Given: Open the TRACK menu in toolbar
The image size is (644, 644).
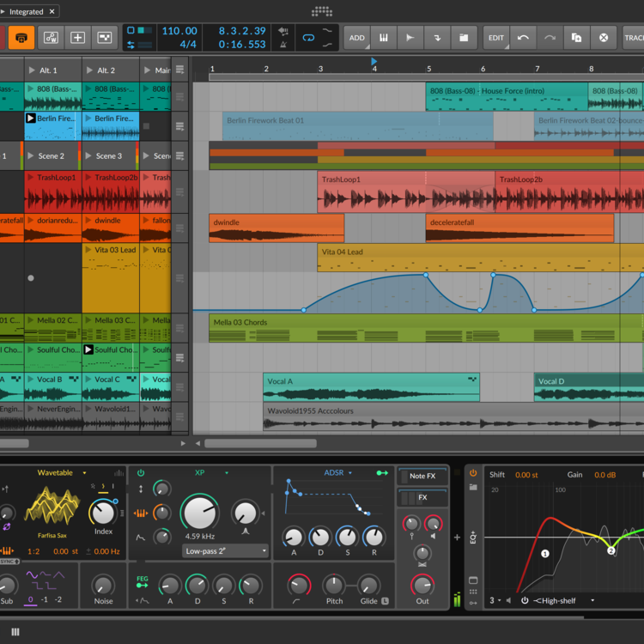Looking at the screenshot, I should [x=634, y=38].
